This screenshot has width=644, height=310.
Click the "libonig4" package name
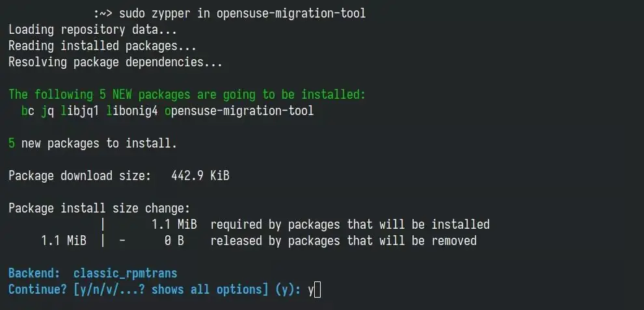(131, 111)
